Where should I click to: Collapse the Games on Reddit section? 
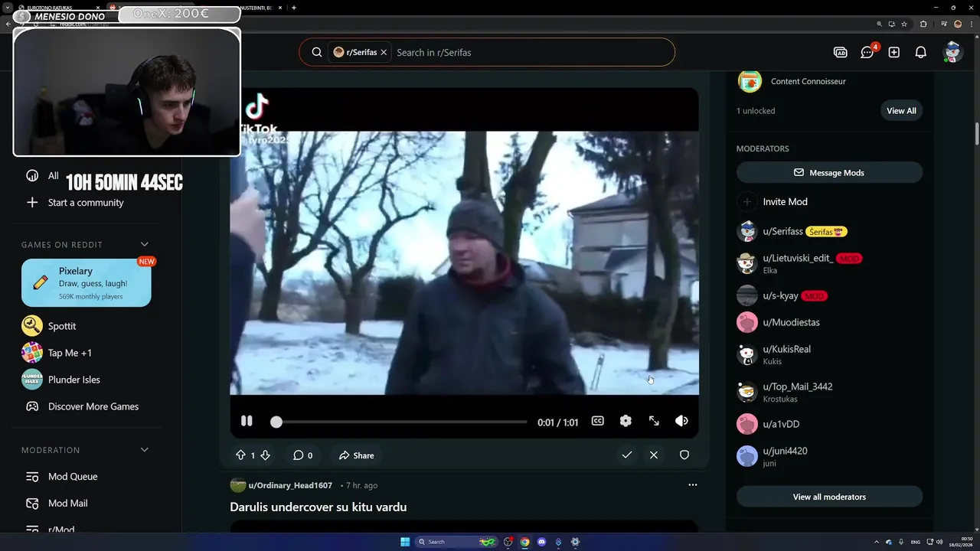coord(144,245)
